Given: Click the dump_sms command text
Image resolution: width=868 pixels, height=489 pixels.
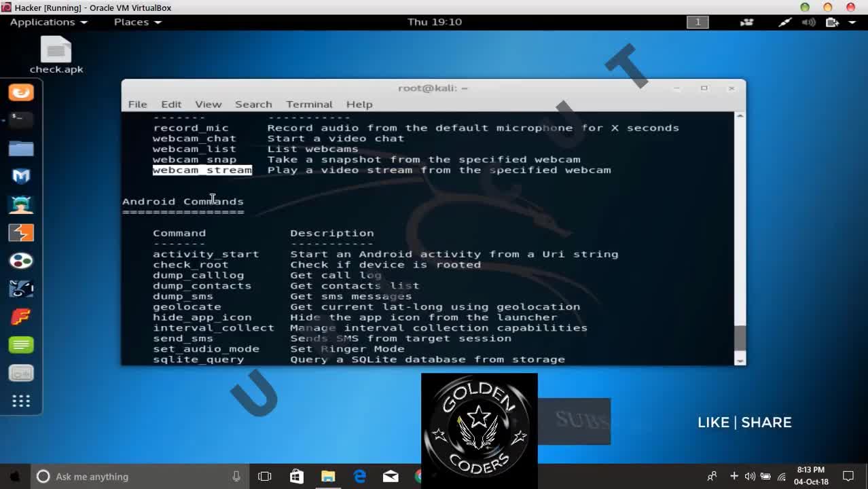Looking at the screenshot, I should pos(183,296).
